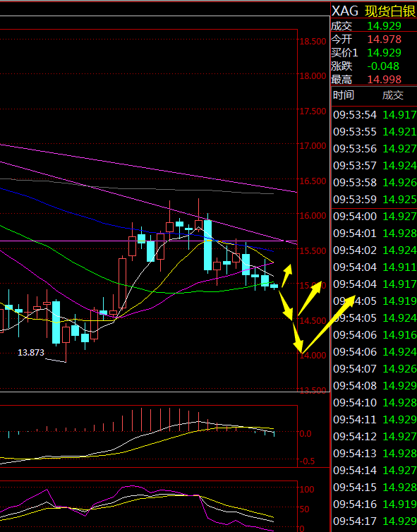Select the 100 level on bottom oscillator

[x=306, y=489]
